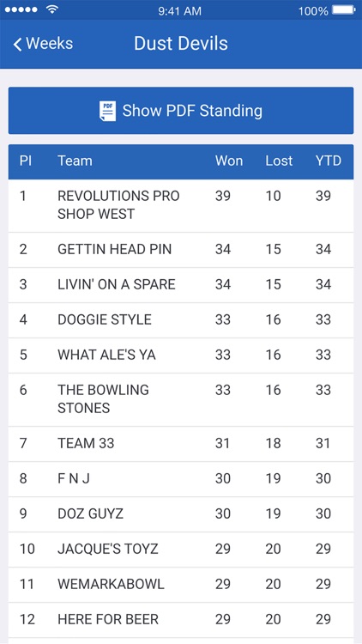Select the TEAM 33 row
The height and width of the screenshot is (644, 362).
pyautogui.click(x=181, y=444)
